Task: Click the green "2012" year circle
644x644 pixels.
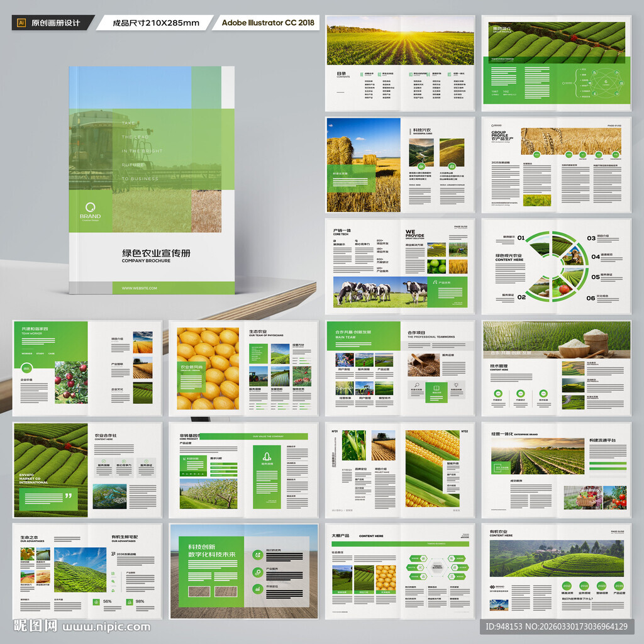Action: click(567, 586)
